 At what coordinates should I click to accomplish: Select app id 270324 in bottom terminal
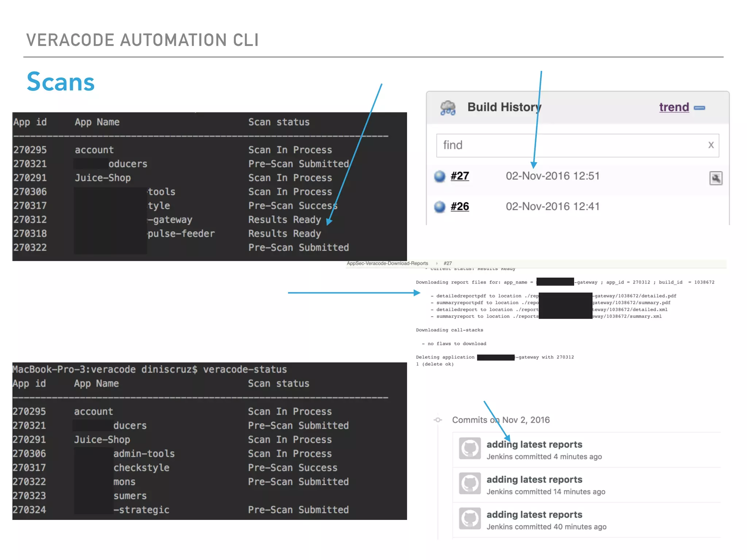tap(29, 510)
